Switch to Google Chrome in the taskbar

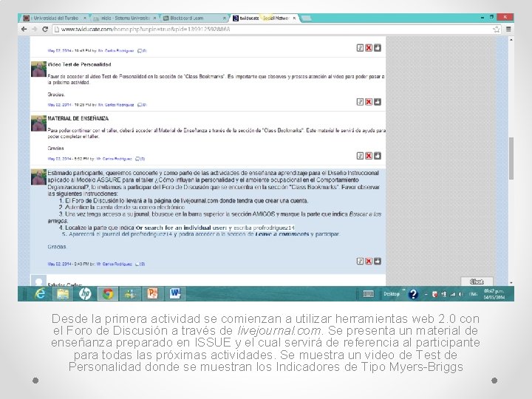click(x=108, y=293)
